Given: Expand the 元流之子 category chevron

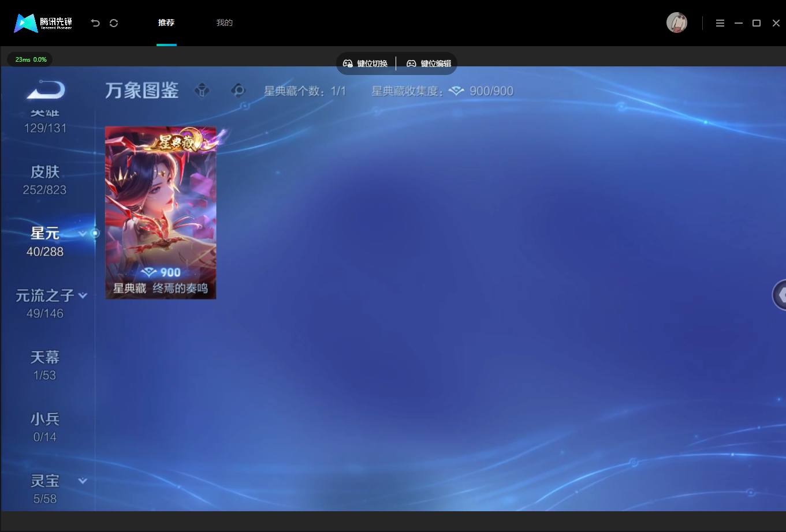Looking at the screenshot, I should tap(83, 295).
